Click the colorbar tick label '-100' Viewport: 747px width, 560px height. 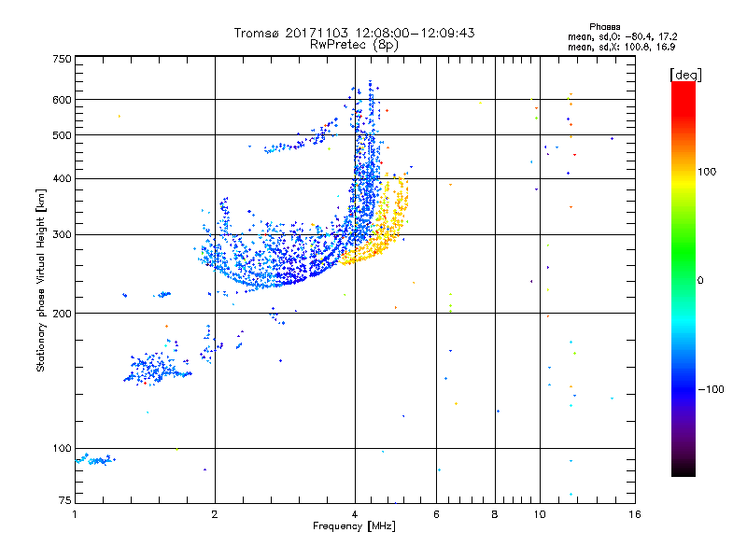point(711,389)
